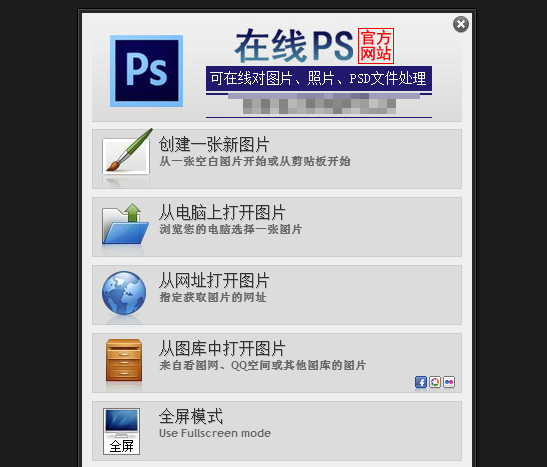Click the Picasa library icon
The image size is (547, 467).
tap(435, 382)
